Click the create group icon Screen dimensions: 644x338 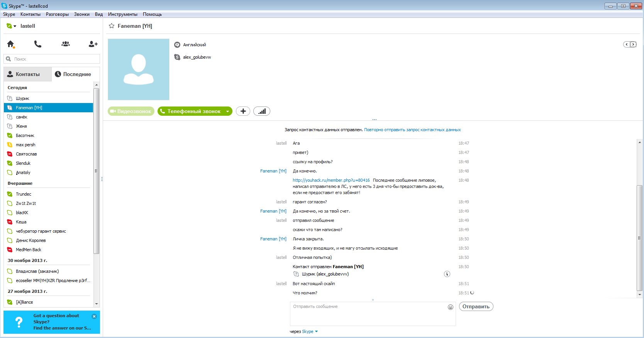(66, 44)
